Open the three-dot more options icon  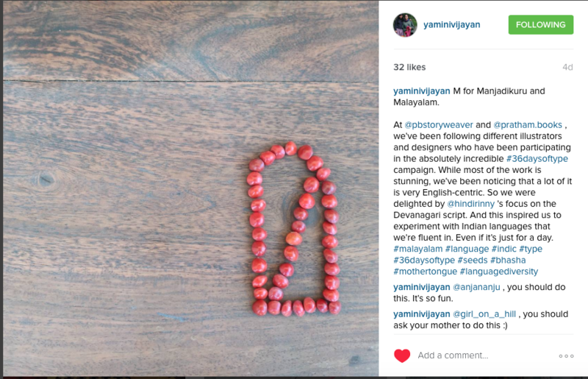[x=566, y=355]
